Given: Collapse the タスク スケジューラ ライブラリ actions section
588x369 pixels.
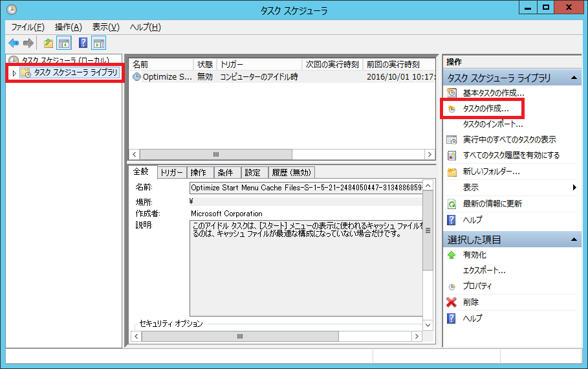Looking at the screenshot, I should tap(572, 78).
